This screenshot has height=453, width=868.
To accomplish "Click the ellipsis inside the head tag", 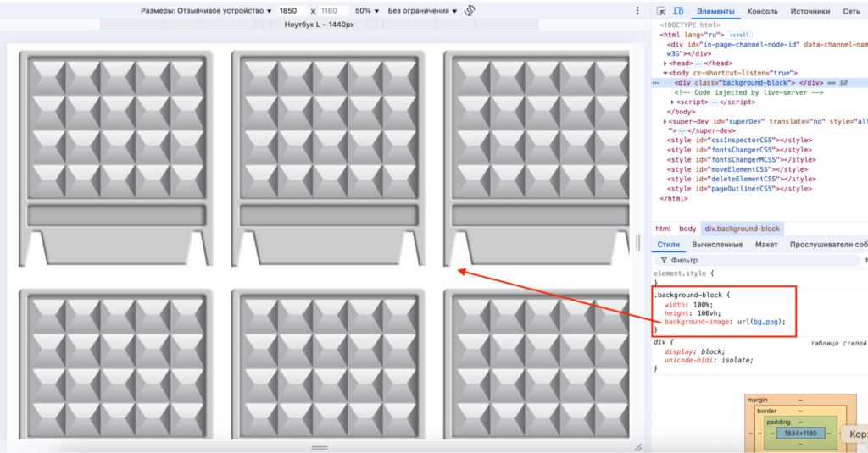I will (x=698, y=64).
